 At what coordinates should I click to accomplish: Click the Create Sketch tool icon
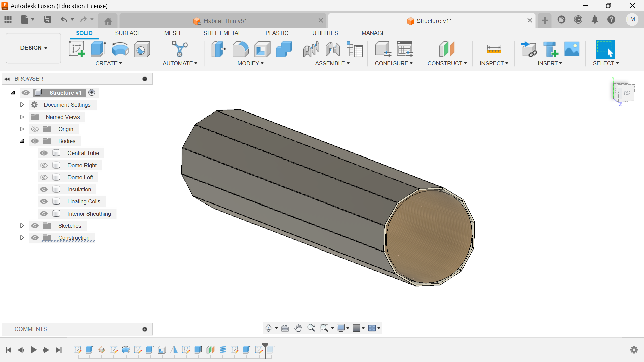pyautogui.click(x=77, y=49)
